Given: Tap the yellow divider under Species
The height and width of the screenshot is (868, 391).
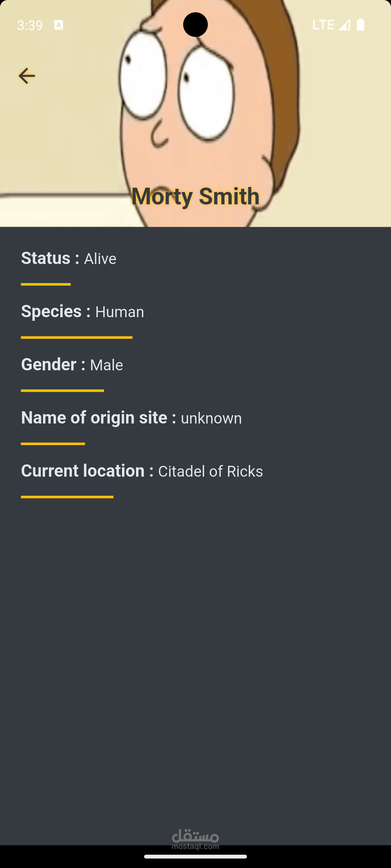Looking at the screenshot, I should (x=77, y=337).
